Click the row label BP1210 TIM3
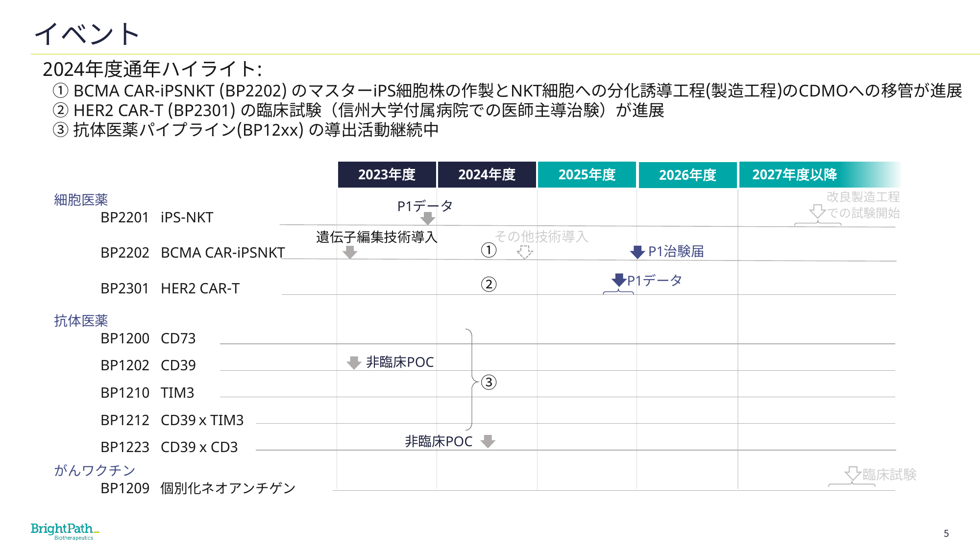Image resolution: width=980 pixels, height=551 pixels. (x=147, y=393)
